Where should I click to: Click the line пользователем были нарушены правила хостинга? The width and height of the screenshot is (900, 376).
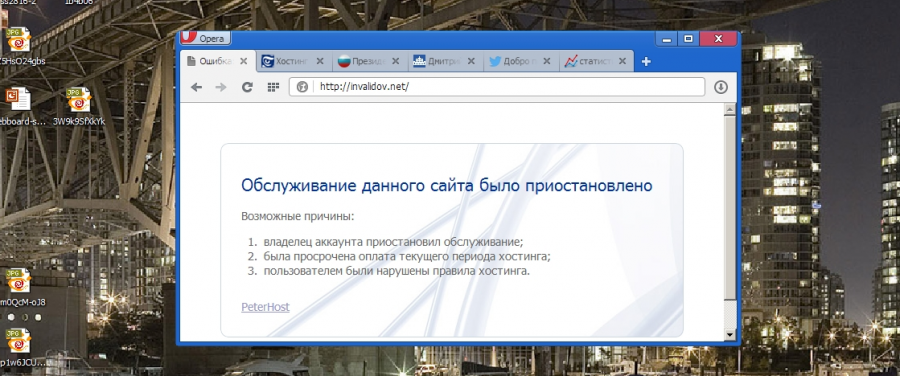[x=397, y=271]
